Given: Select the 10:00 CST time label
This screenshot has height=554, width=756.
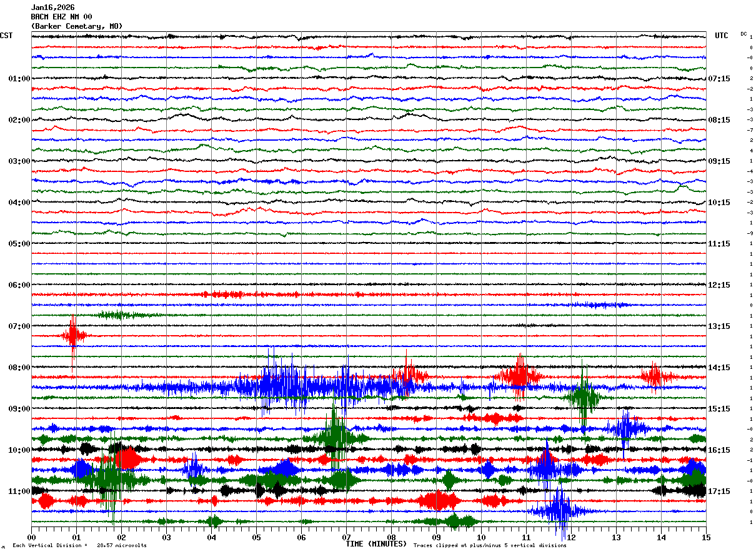Looking at the screenshot, I should coord(19,450).
